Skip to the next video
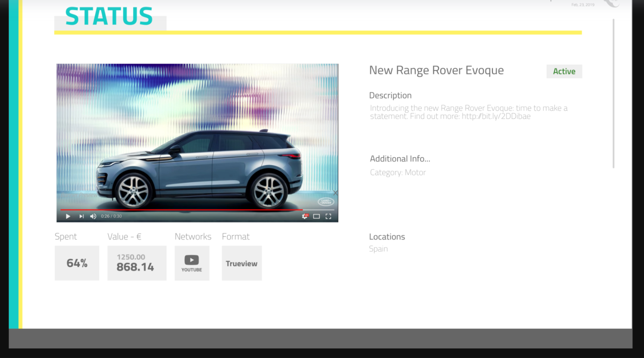This screenshot has height=358, width=644. pos(81,216)
